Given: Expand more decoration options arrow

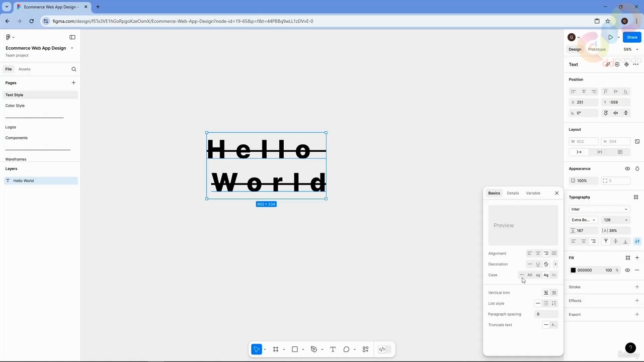Looking at the screenshot, I should point(555,264).
